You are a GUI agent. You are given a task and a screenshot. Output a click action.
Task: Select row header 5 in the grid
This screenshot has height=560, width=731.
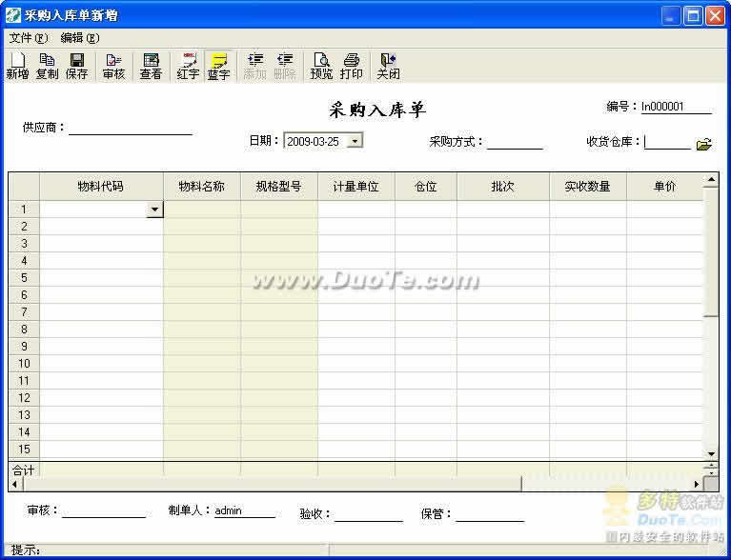pyautogui.click(x=24, y=278)
